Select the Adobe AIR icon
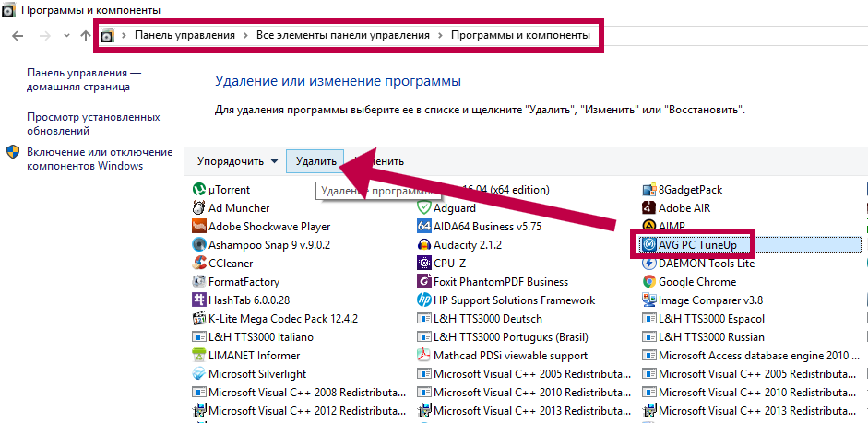This screenshot has height=423, width=868. (x=648, y=208)
